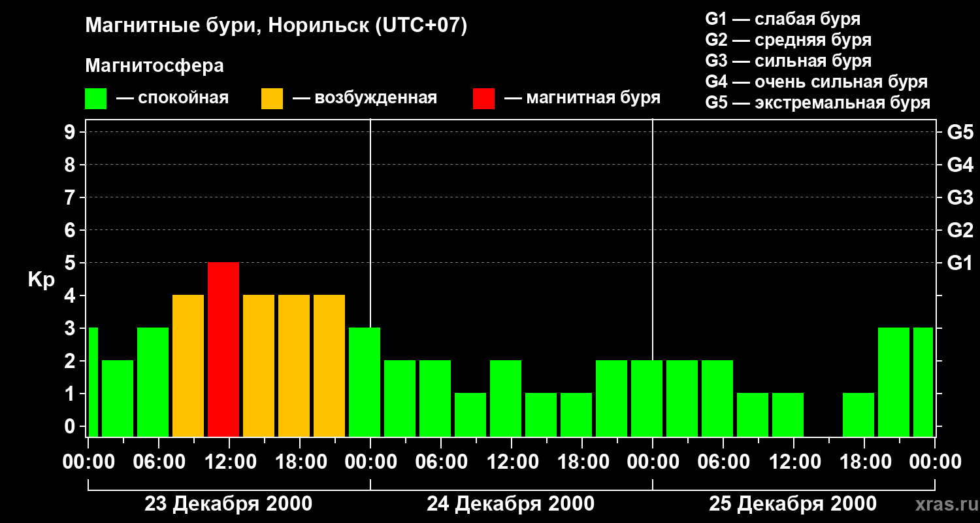Click the 'G4' label on the right axis
The height and width of the screenshot is (523, 980).
coord(960,165)
